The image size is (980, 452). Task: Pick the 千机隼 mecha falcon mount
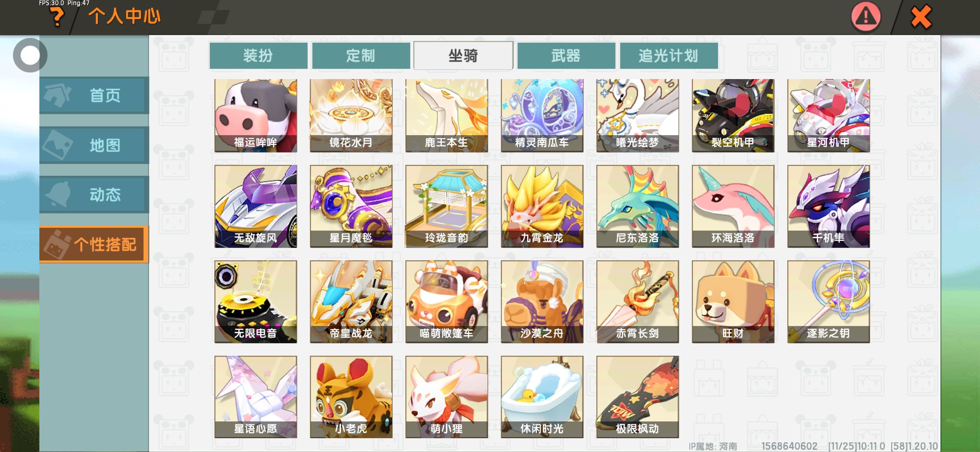(x=828, y=206)
